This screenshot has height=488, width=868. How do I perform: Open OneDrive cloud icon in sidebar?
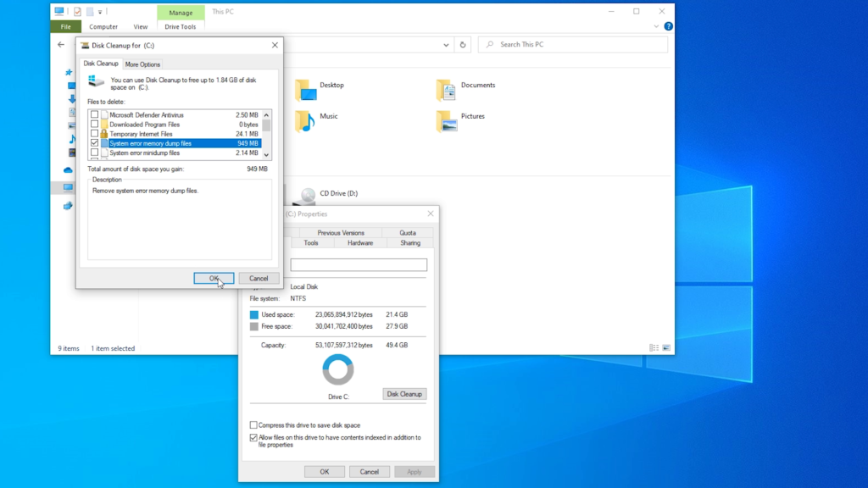pyautogui.click(x=68, y=169)
